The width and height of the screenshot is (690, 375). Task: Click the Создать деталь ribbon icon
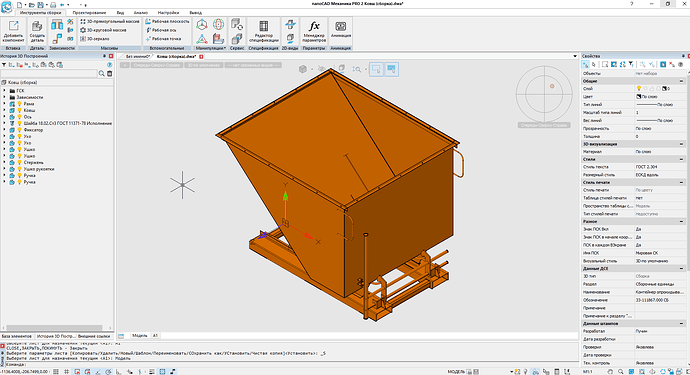[x=37, y=31]
